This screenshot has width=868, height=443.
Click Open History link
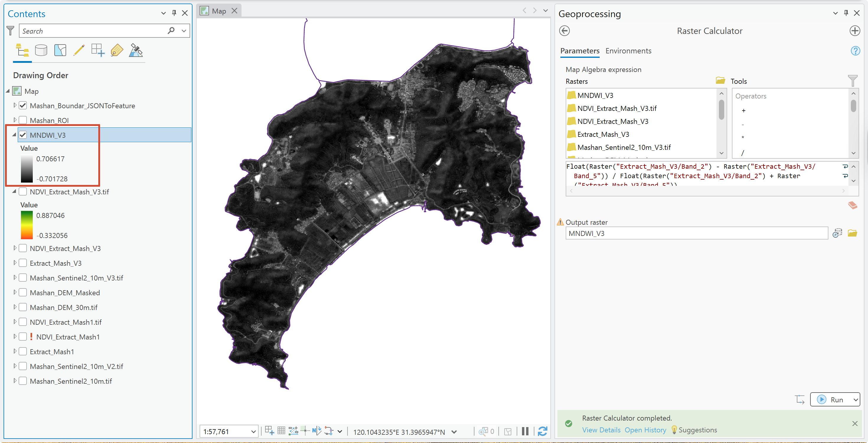[x=645, y=430]
